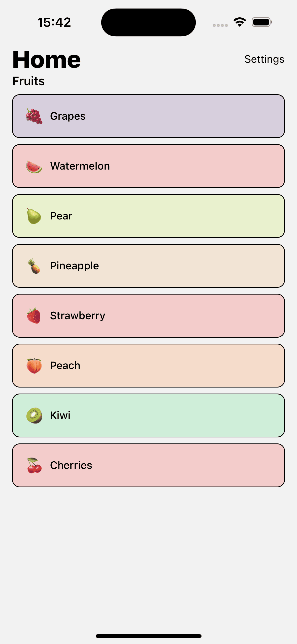This screenshot has height=644, width=297.
Task: Tap the battery status icon
Action: tap(262, 22)
